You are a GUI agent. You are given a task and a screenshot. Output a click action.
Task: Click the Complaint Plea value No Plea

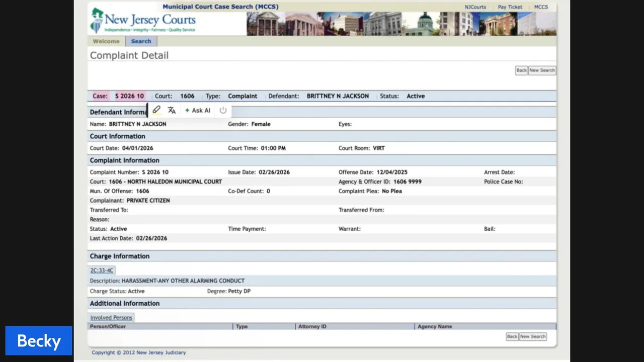pyautogui.click(x=392, y=191)
